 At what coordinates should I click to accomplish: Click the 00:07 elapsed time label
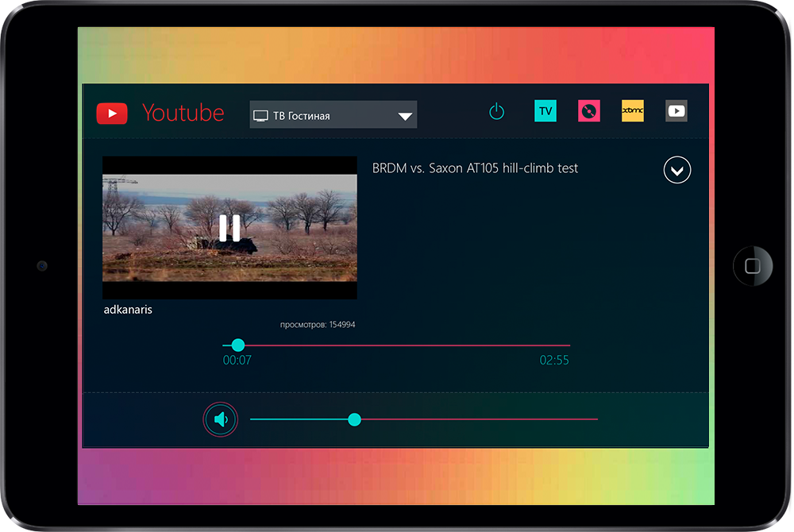[237, 360]
